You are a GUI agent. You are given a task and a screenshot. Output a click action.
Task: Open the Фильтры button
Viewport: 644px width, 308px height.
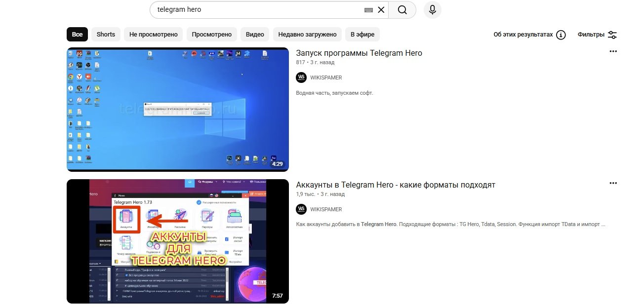[x=597, y=35]
